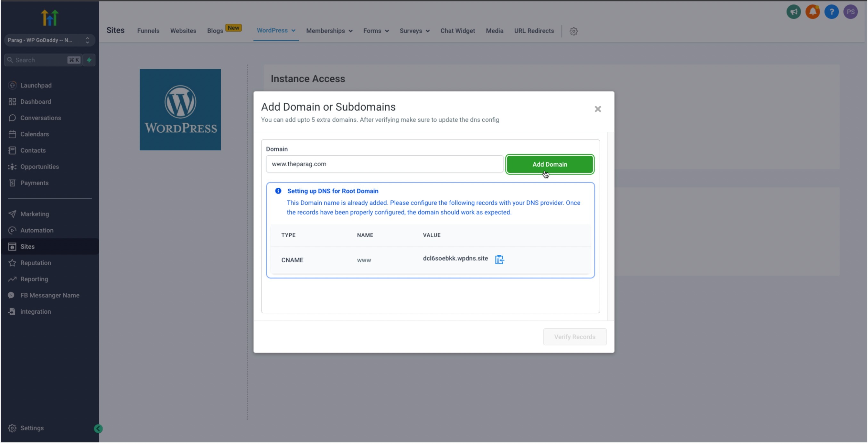Screen dimensions: 868x444
Task: Open the PS user profile avatar
Action: click(x=850, y=12)
